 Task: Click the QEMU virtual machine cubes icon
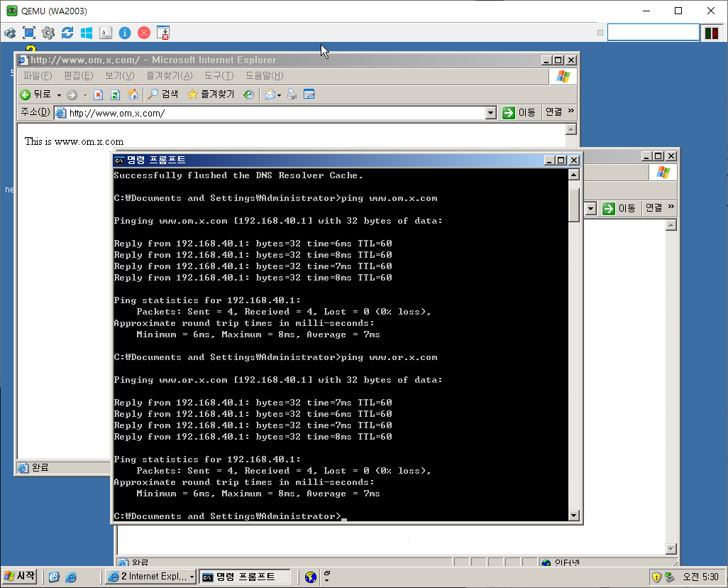[x=10, y=33]
